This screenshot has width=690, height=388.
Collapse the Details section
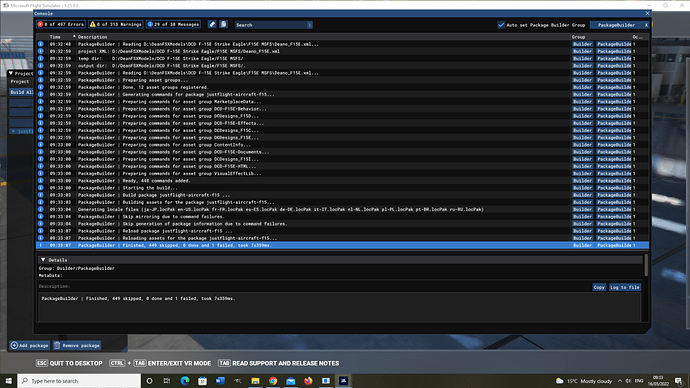pyautogui.click(x=43, y=260)
